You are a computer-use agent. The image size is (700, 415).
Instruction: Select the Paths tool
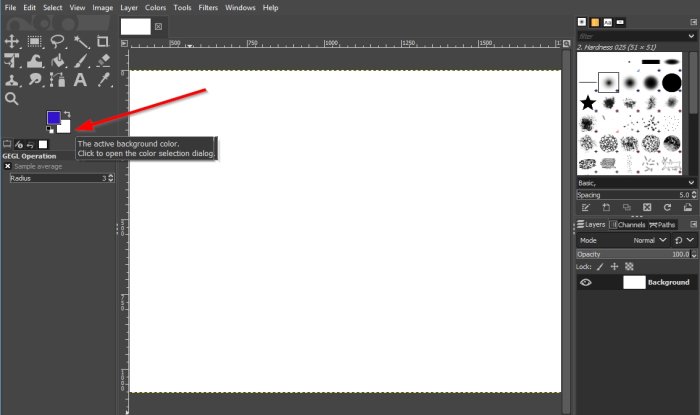[58, 80]
